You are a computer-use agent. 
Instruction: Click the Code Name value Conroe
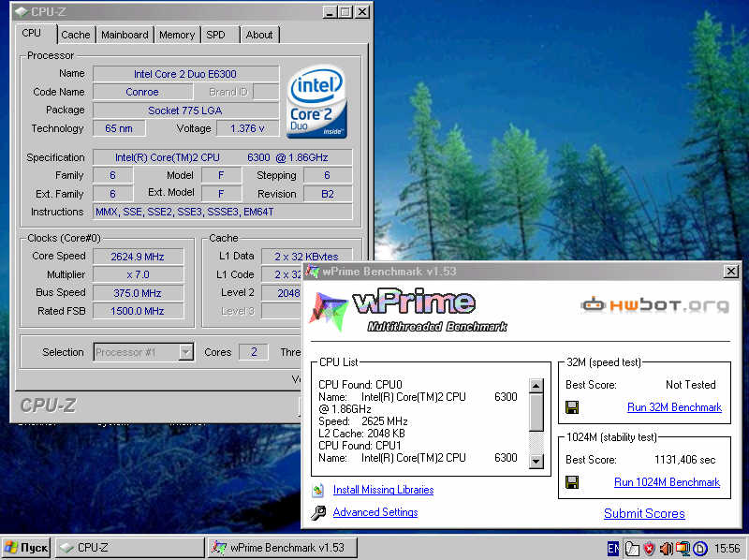click(x=142, y=92)
